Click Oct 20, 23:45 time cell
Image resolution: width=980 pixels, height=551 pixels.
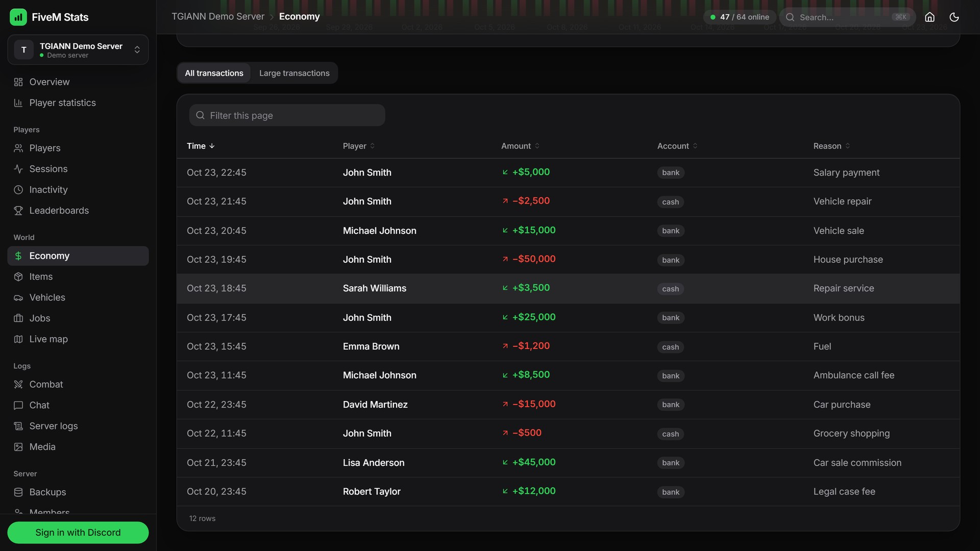coord(216,492)
